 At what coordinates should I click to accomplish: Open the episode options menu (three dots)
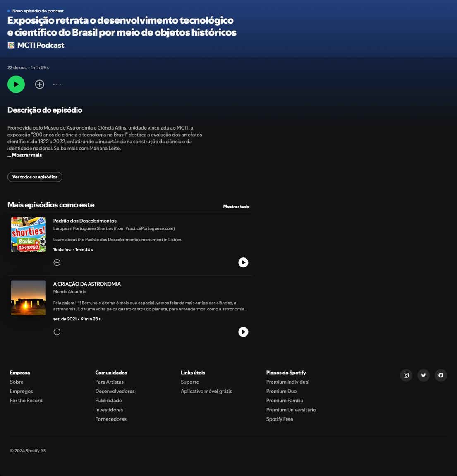click(x=57, y=84)
